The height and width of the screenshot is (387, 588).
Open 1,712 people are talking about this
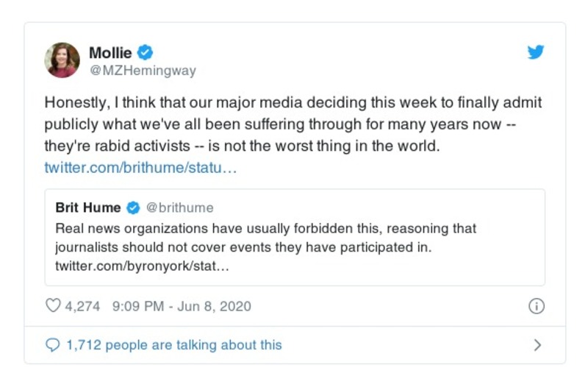(173, 344)
